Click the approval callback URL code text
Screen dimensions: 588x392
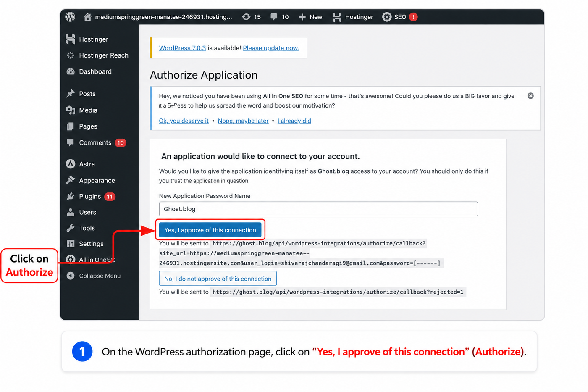tap(301, 253)
